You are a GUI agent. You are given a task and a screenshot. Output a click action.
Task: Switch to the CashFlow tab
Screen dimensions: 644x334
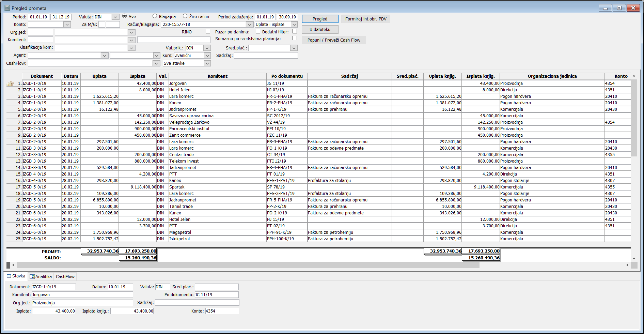tap(65, 276)
